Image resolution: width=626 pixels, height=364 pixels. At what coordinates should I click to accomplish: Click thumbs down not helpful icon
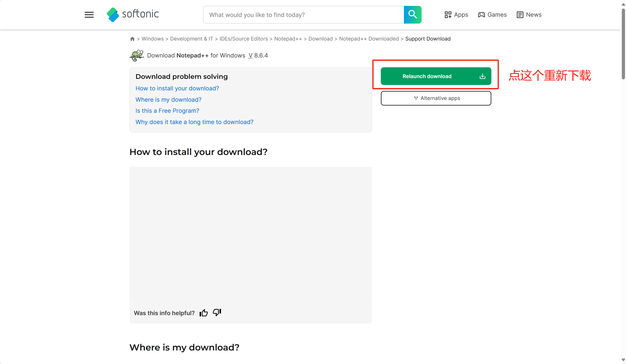(x=217, y=312)
